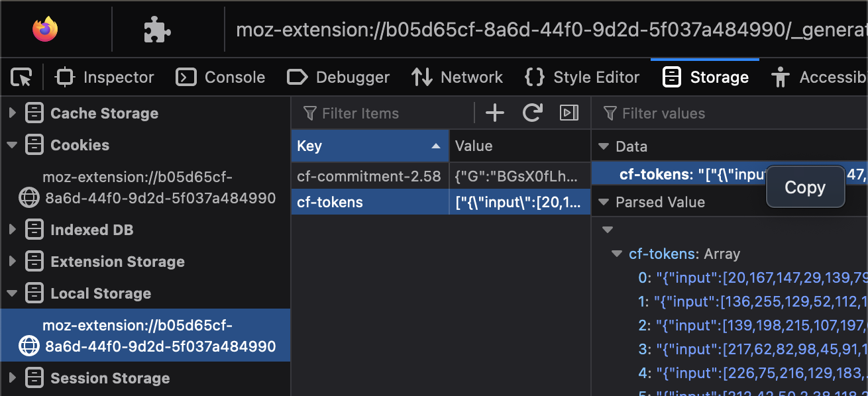Screen dimensions: 868x396
Task: Click the plus icon to add item
Action: coord(495,113)
